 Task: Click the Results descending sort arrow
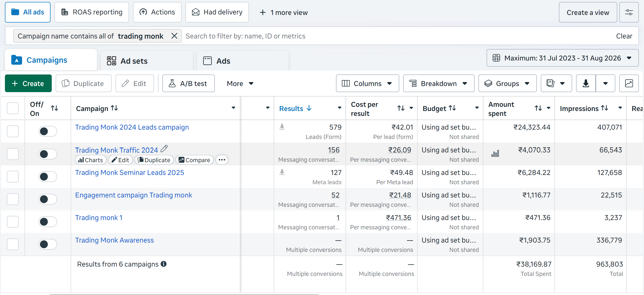point(309,108)
